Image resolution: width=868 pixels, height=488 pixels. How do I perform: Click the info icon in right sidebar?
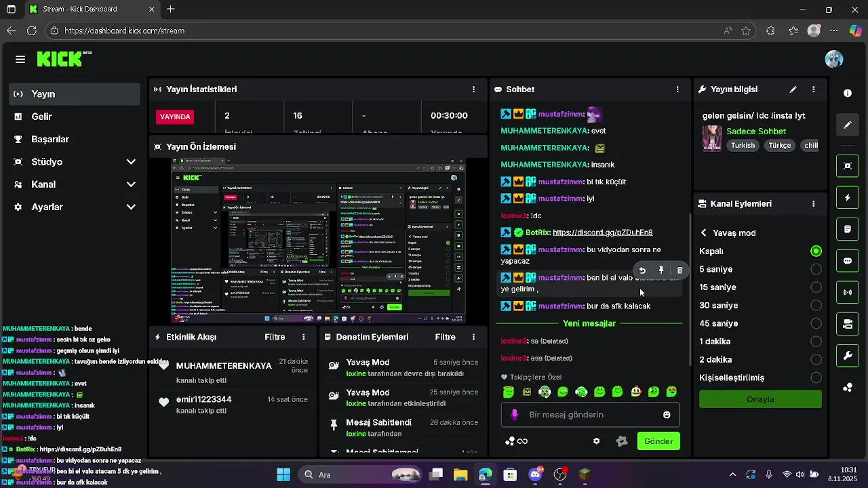(x=848, y=94)
